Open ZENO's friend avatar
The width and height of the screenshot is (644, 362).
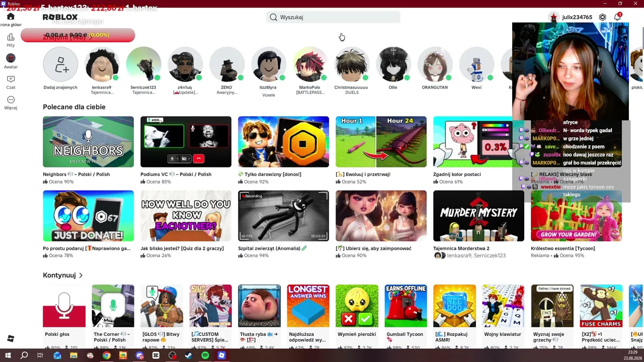point(226,64)
